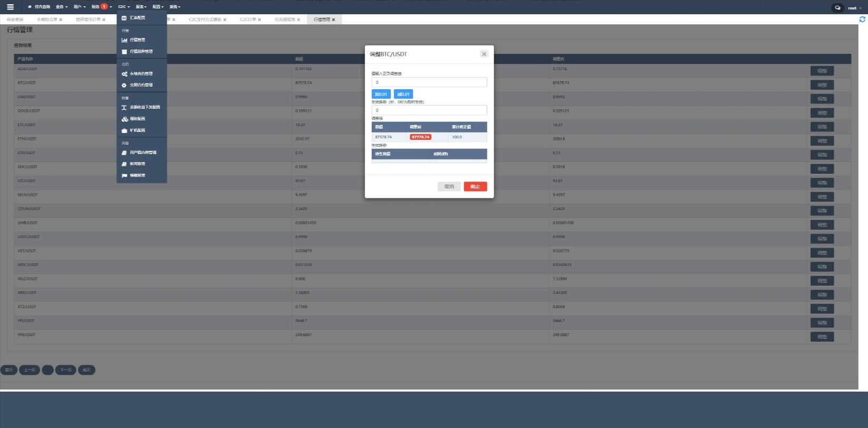Open the chat messages bubble icon
This screenshot has width=868, height=428.
837,8
